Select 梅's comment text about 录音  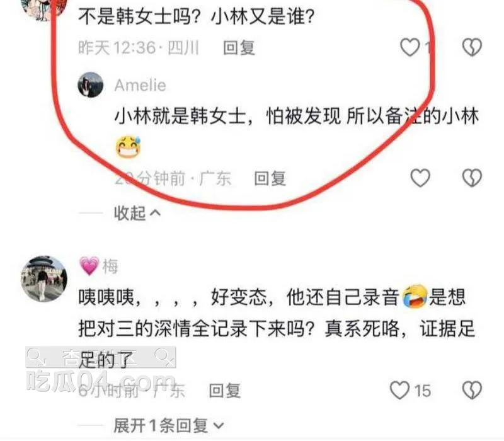pos(277,328)
